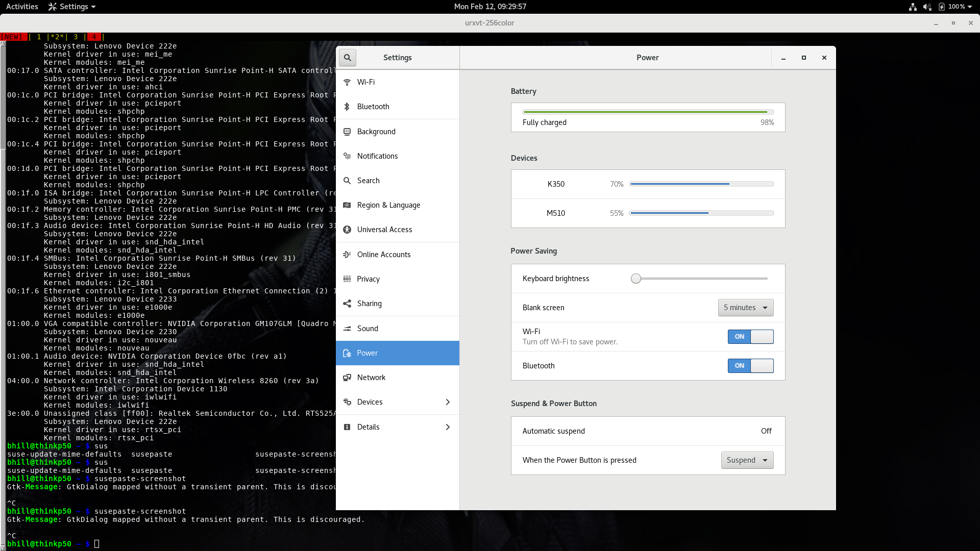Expand Devices submenu chevron
The width and height of the screenshot is (980, 551).
(x=448, y=402)
